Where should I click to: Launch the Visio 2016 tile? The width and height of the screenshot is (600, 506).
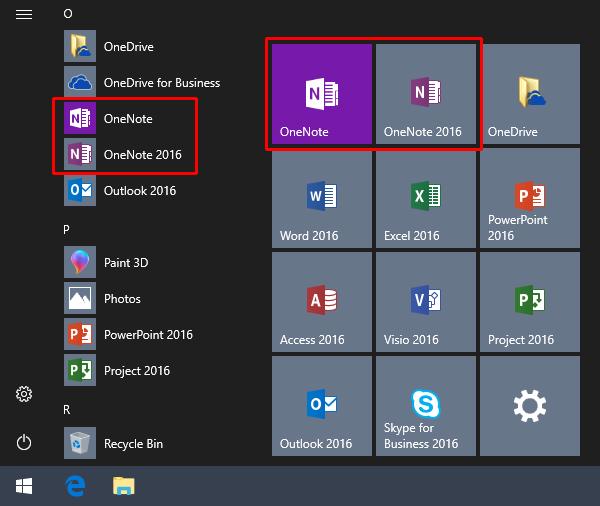coord(426,304)
